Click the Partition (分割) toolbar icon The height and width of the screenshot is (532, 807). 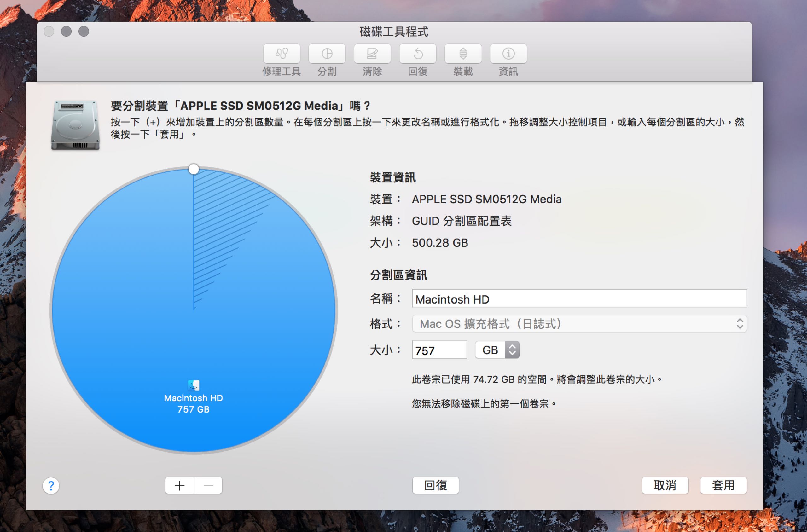[x=327, y=54]
